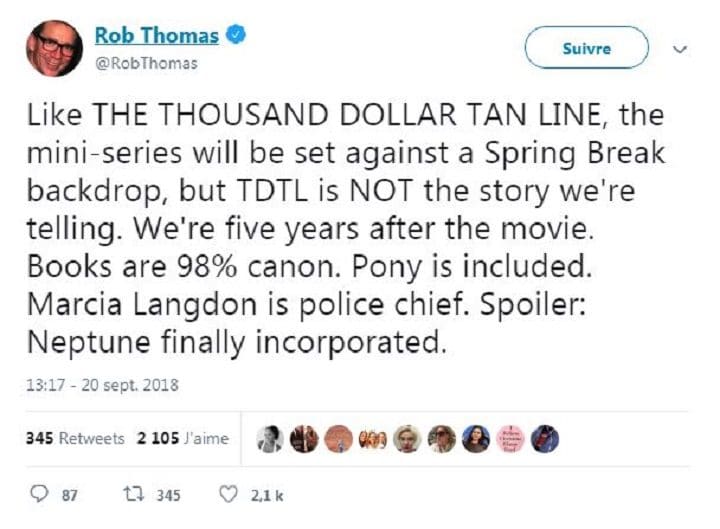Click the blonde woman liker avatar

coord(406,438)
